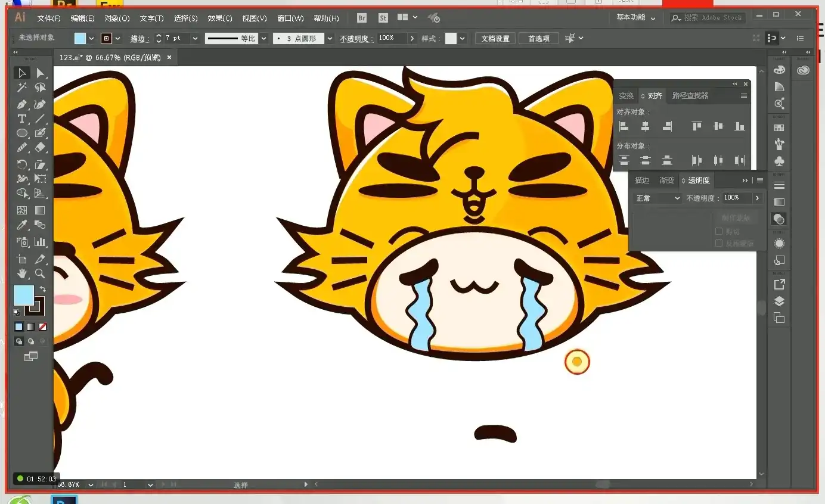Open the 正常 blend mode dropdown
Image resolution: width=825 pixels, height=504 pixels.
pos(657,198)
